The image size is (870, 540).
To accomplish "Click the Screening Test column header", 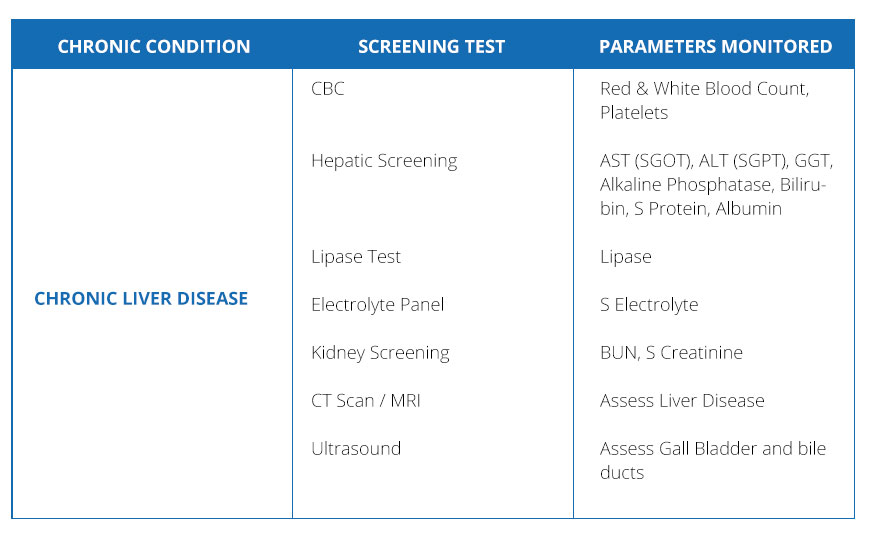I will coord(432,46).
